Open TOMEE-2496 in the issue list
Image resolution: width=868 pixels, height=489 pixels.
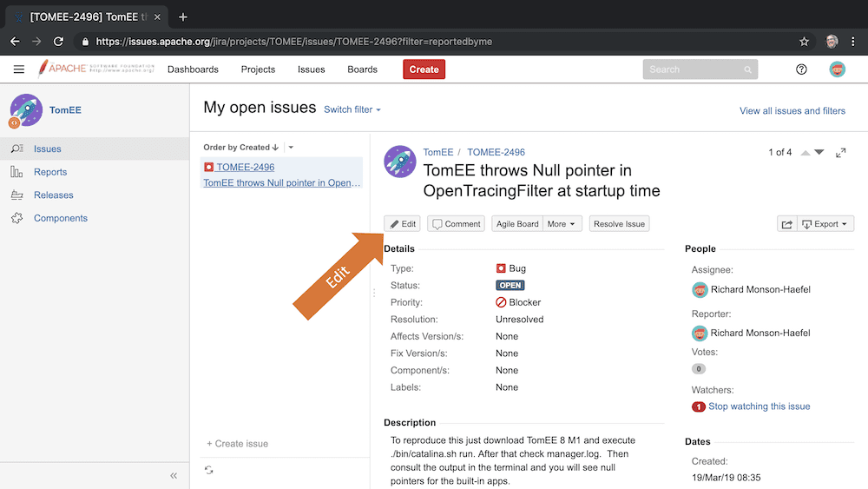click(x=246, y=168)
